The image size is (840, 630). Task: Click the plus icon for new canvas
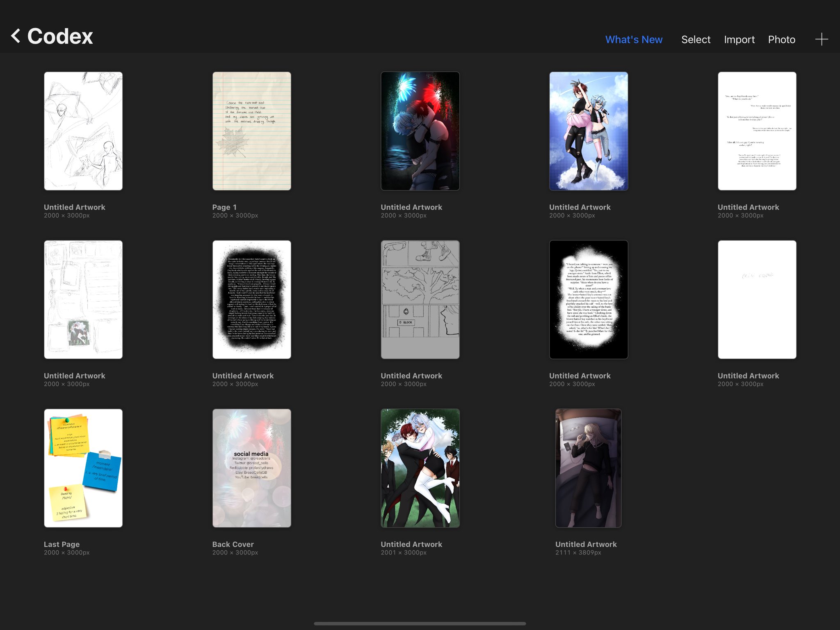point(821,39)
